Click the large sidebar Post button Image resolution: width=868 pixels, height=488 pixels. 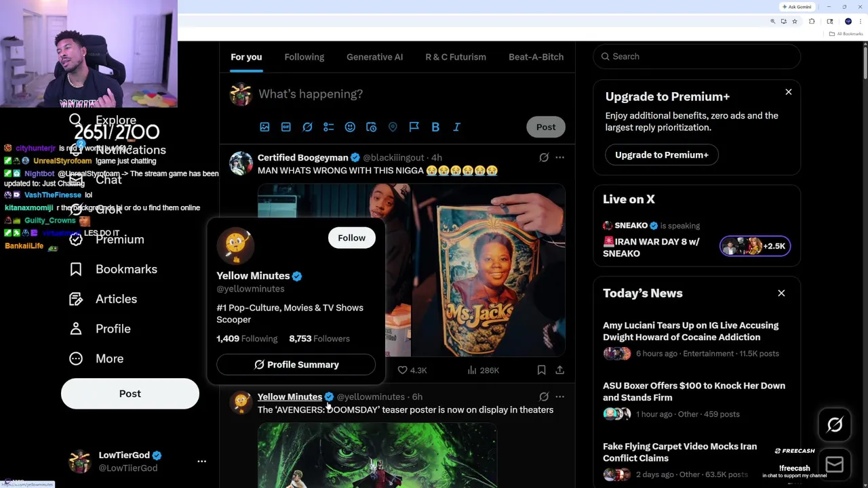[x=130, y=394]
